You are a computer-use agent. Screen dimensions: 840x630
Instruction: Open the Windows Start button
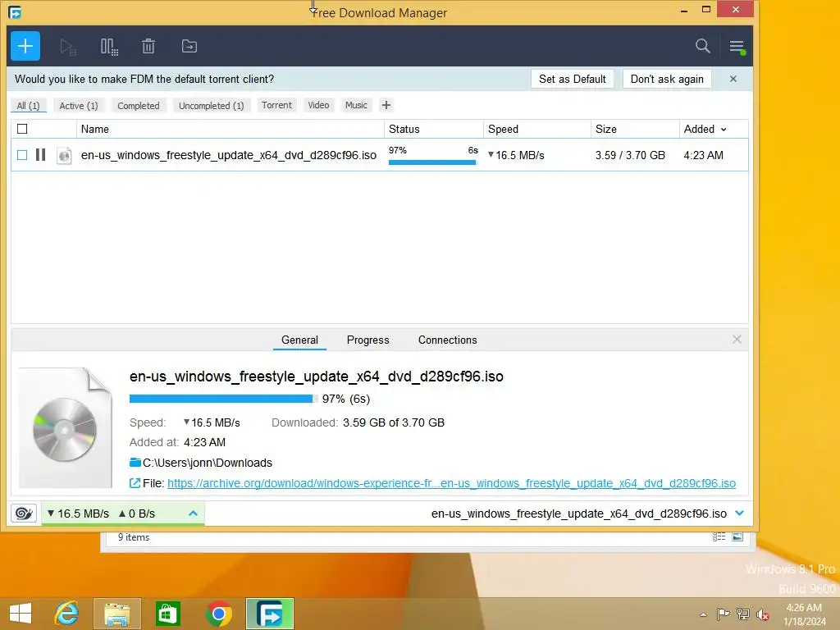[21, 614]
